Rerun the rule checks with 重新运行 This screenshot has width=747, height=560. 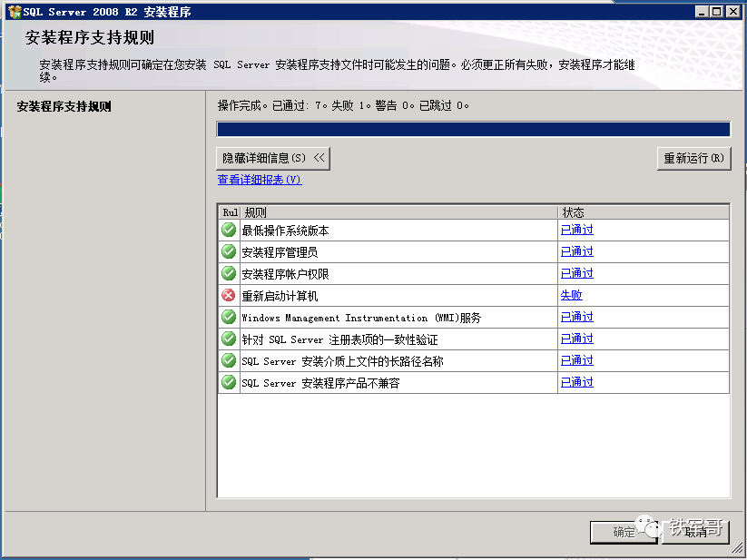point(693,158)
